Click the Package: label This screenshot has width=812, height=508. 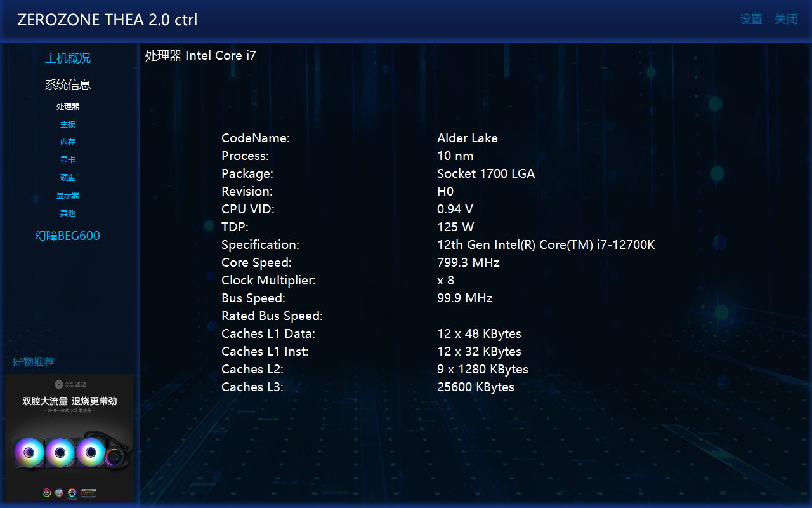[247, 173]
